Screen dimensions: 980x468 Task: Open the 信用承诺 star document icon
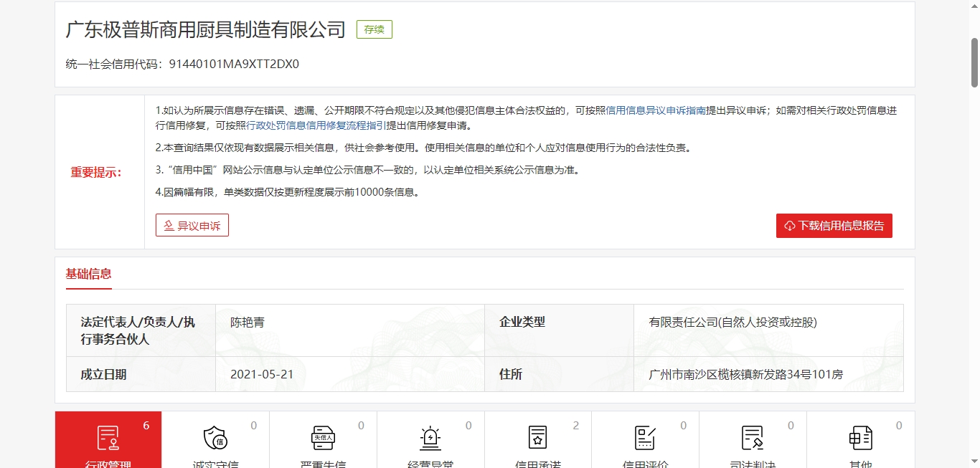[x=538, y=438]
